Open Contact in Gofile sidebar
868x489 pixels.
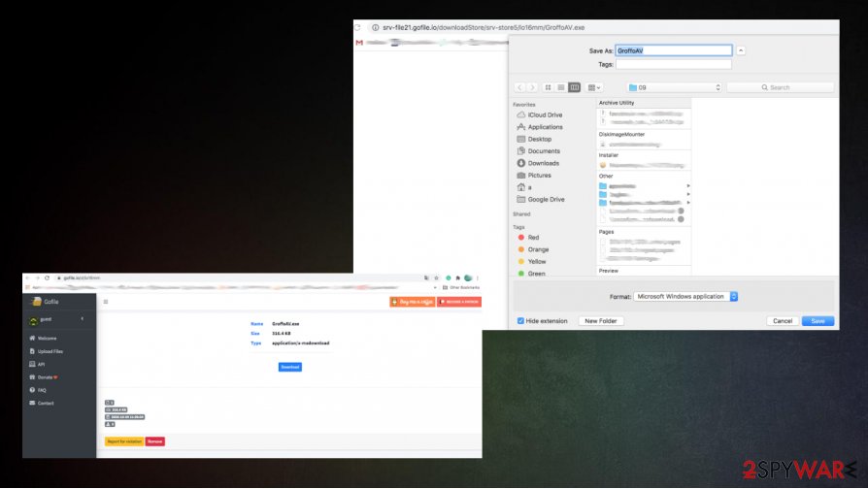(42, 404)
